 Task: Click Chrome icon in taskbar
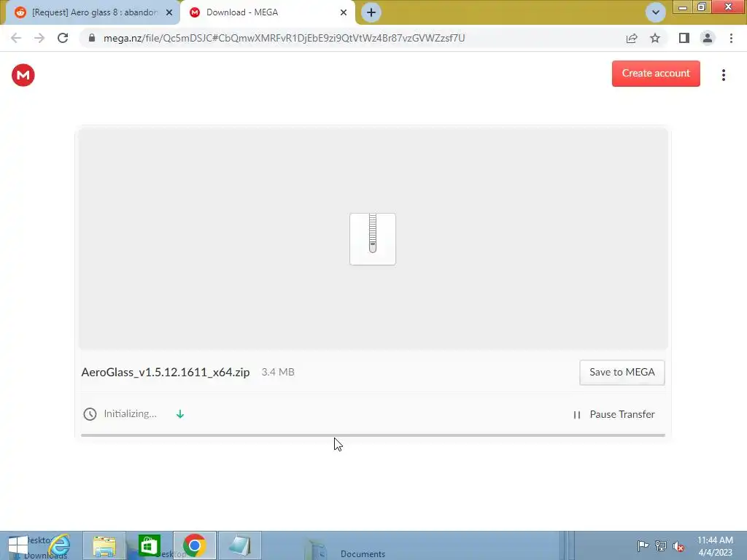point(194,545)
